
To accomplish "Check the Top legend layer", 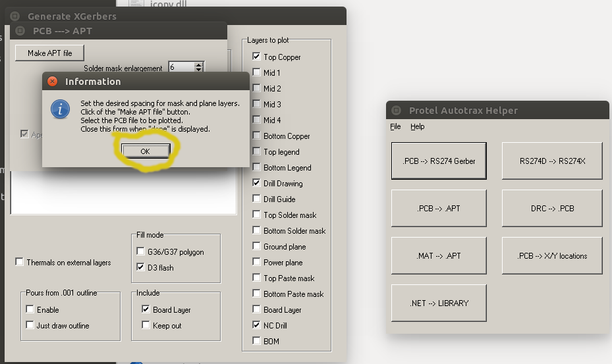I will pyautogui.click(x=256, y=151).
